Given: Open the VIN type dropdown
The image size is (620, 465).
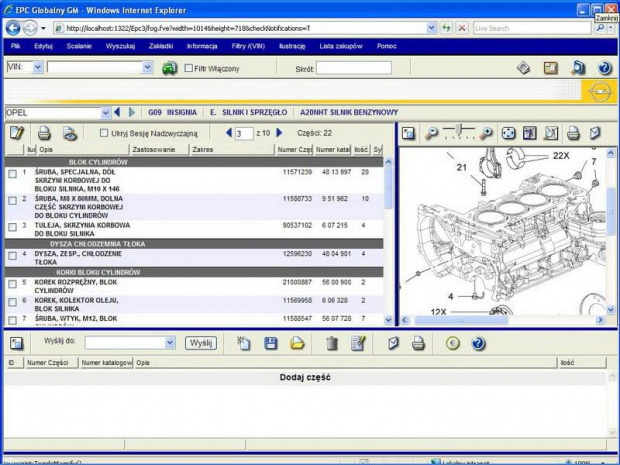Looking at the screenshot, I should coord(38,68).
